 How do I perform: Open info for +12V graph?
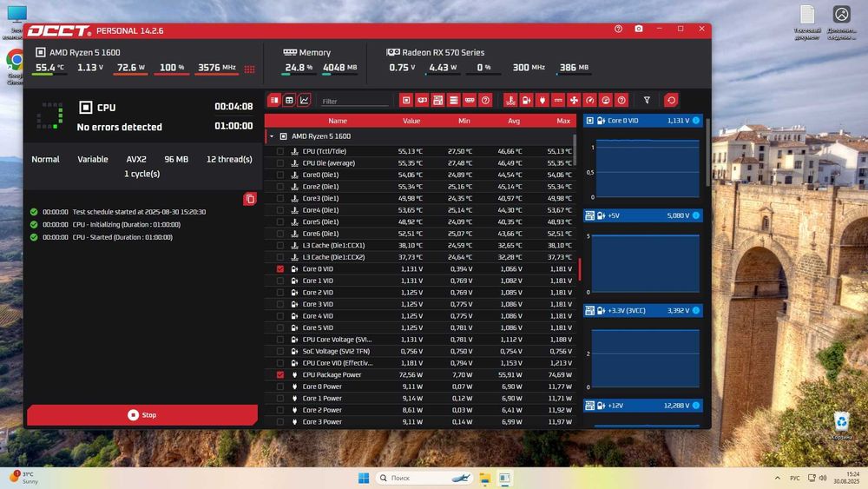pos(696,406)
